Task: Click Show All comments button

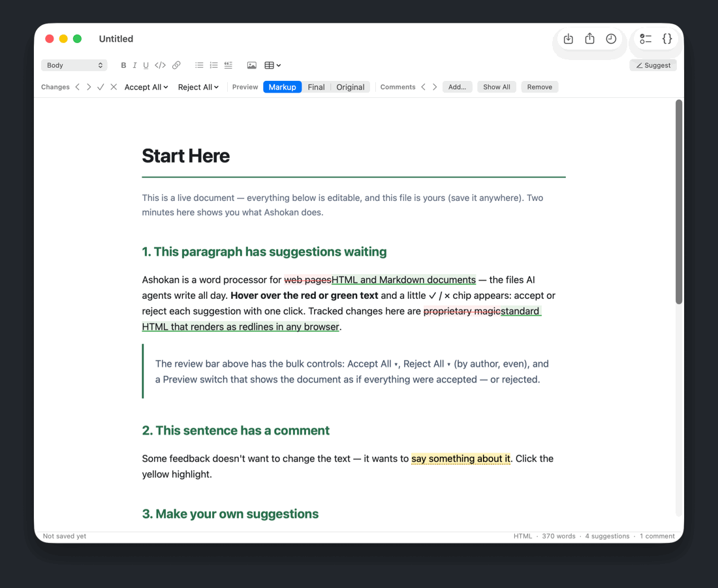Action: point(496,87)
